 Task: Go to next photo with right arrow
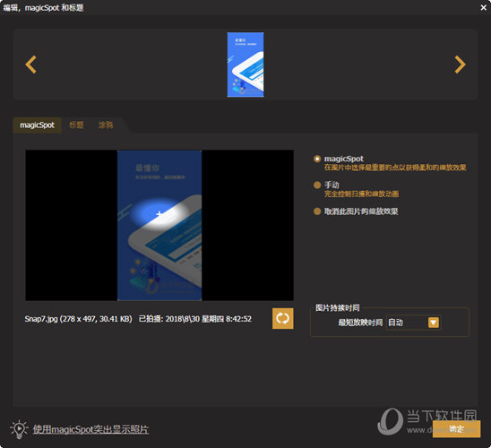point(460,65)
